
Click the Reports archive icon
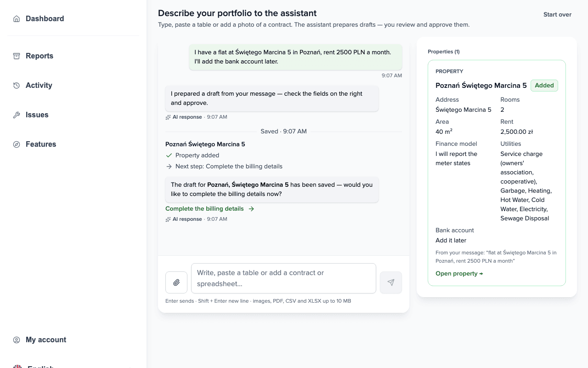pos(17,56)
